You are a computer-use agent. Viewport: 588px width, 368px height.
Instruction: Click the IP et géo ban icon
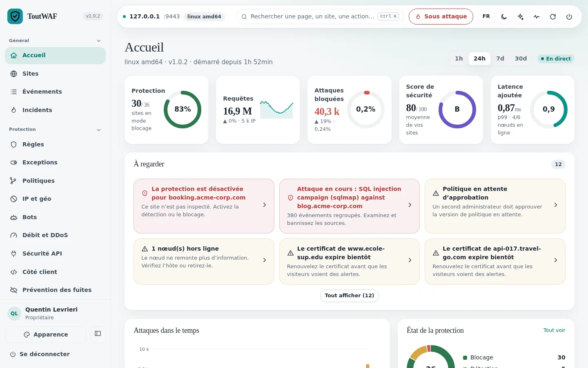pyautogui.click(x=13, y=199)
